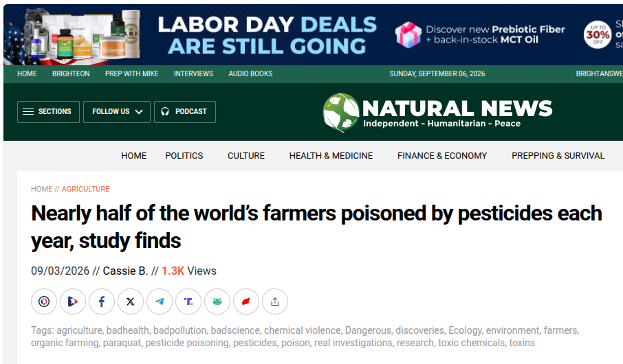Share article on X
This screenshot has width=623, height=364.
point(131,302)
